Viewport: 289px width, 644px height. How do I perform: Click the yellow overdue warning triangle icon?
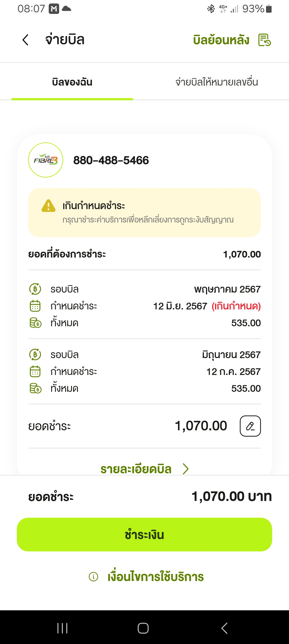[x=48, y=206]
